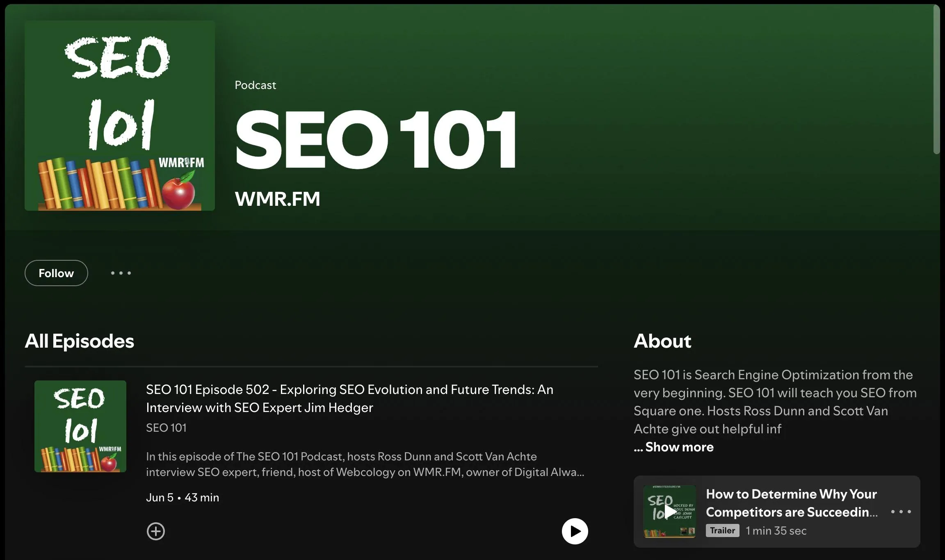Click the Follow button
The width and height of the screenshot is (945, 560).
coord(56,273)
